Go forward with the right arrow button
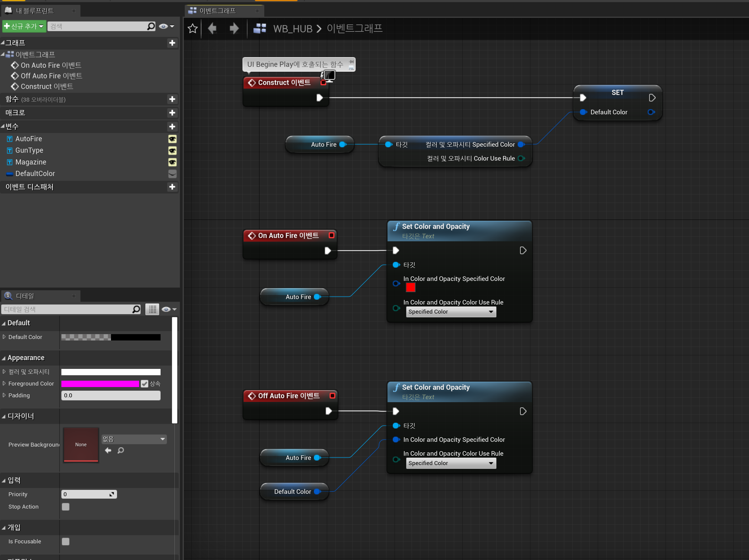The width and height of the screenshot is (749, 560). click(234, 28)
